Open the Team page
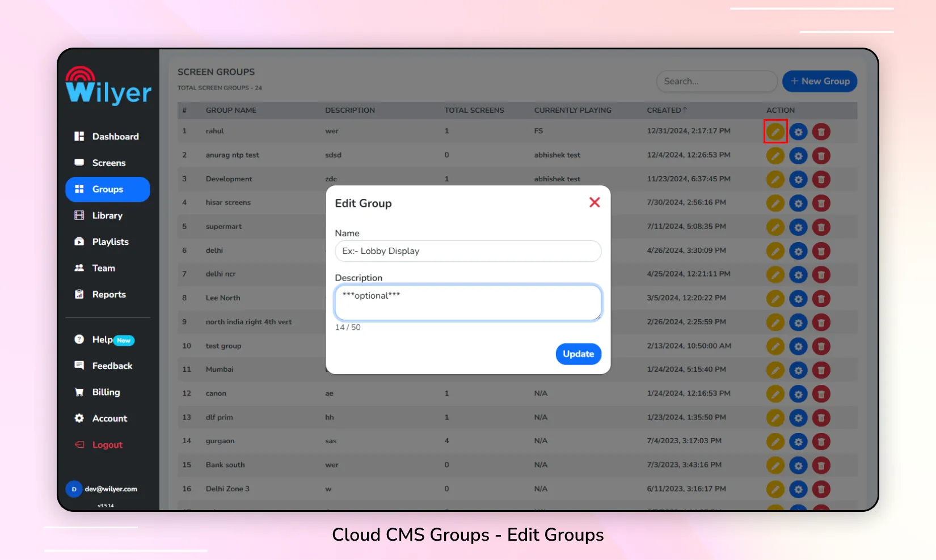The width and height of the screenshot is (936, 560). [x=108, y=268]
